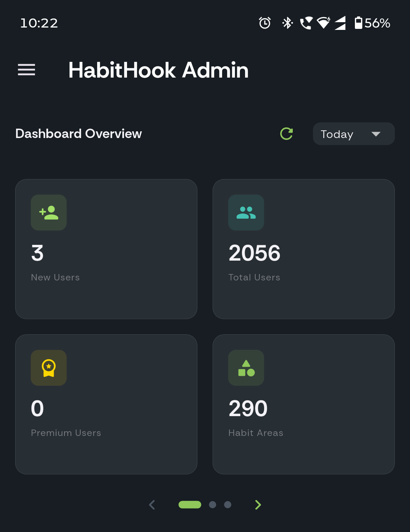The height and width of the screenshot is (532, 410).
Task: Open the New Users count of 3
Action: (x=37, y=253)
